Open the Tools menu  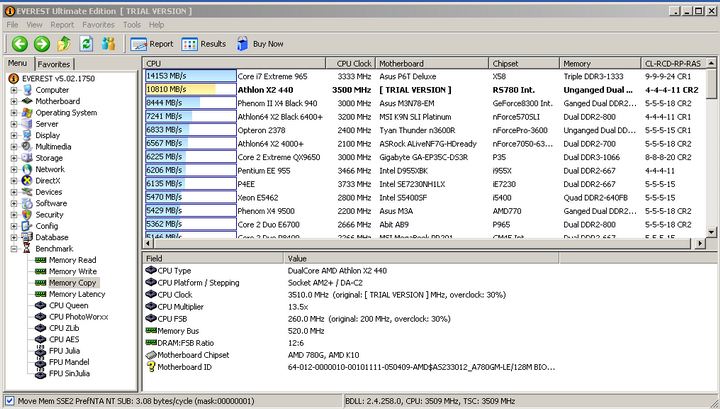click(132, 25)
